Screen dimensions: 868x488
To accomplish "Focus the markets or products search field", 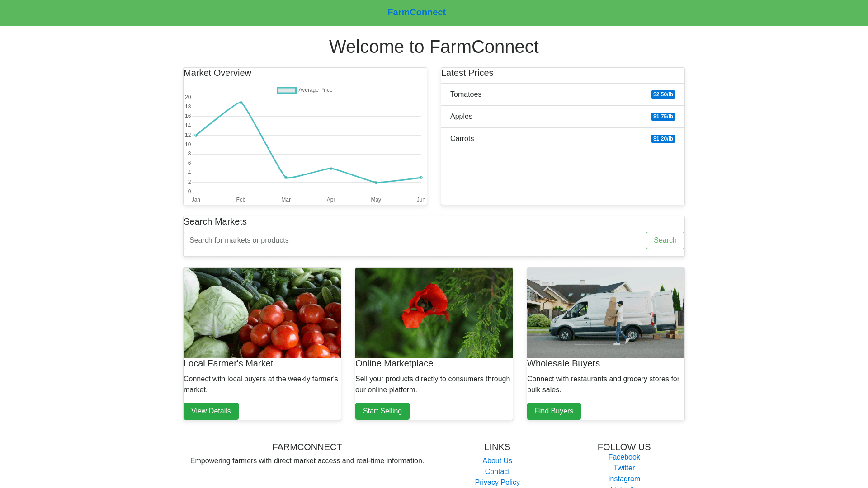I will pos(415,240).
